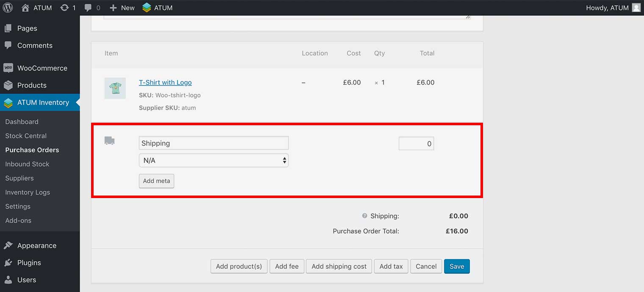Open the N/A shipping method dropdown

pos(214,160)
